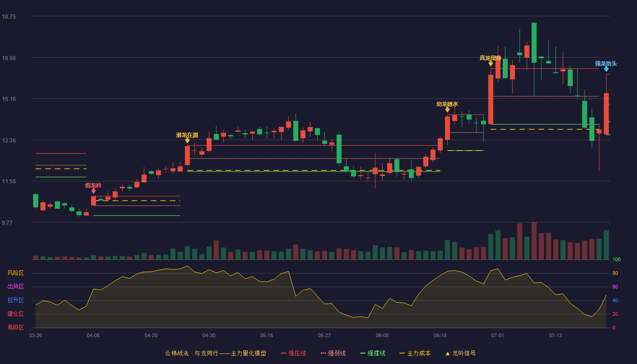This screenshot has width=637, height=364.
Task: Click the 18.75 price axis label
Action: 9,16
